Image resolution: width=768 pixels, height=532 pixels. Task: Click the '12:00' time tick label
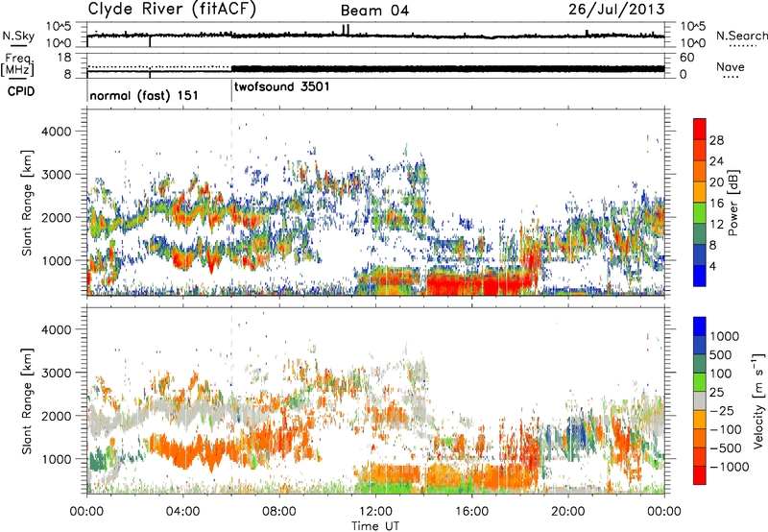[375, 512]
